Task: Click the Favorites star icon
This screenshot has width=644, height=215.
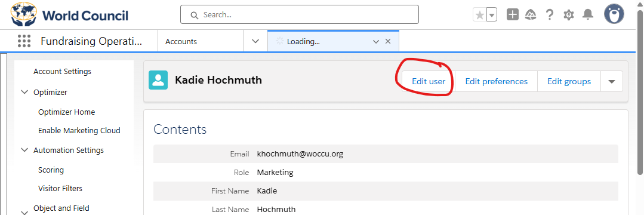Action: [479, 15]
